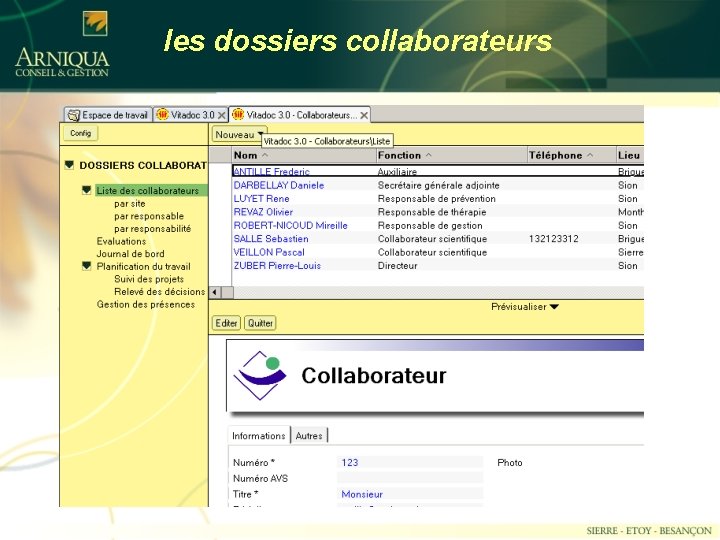Click Responsable de gestion cell
The height and width of the screenshot is (540, 720).
430,225
